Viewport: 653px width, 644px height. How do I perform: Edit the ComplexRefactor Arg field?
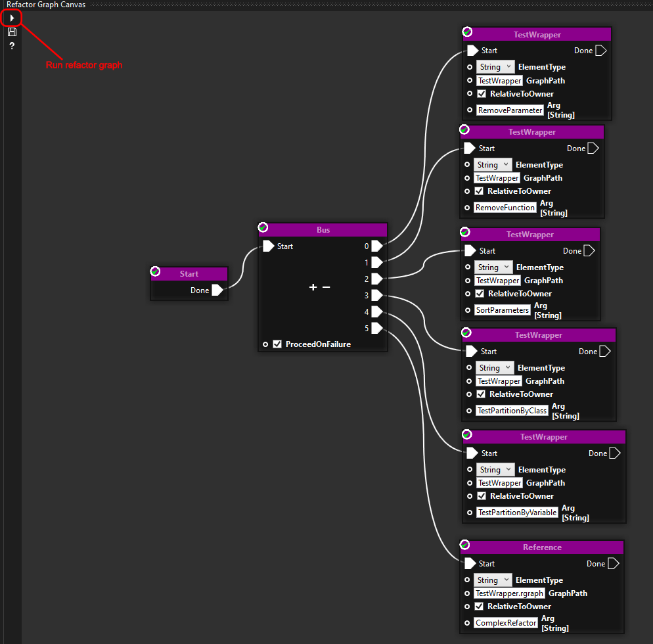click(506, 623)
